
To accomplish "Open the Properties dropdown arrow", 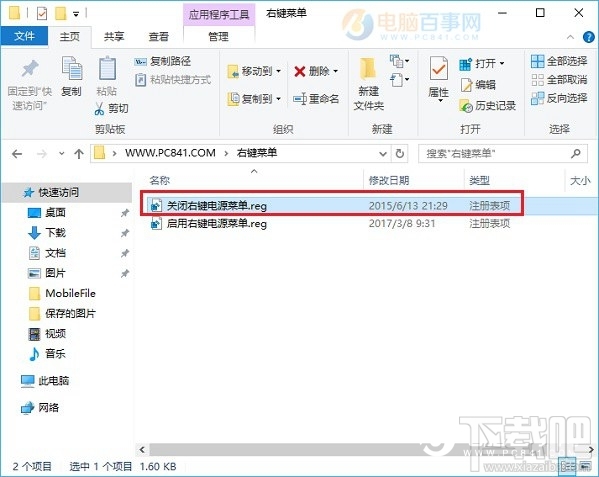I will point(440,100).
